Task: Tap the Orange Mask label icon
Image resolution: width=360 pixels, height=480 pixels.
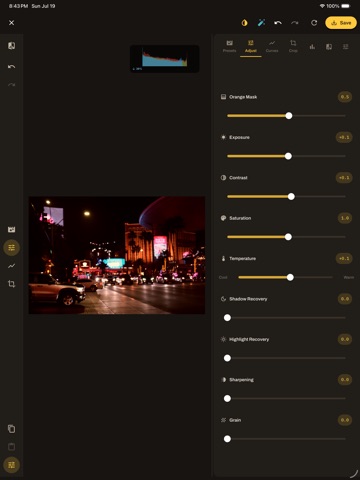Action: 223,97
